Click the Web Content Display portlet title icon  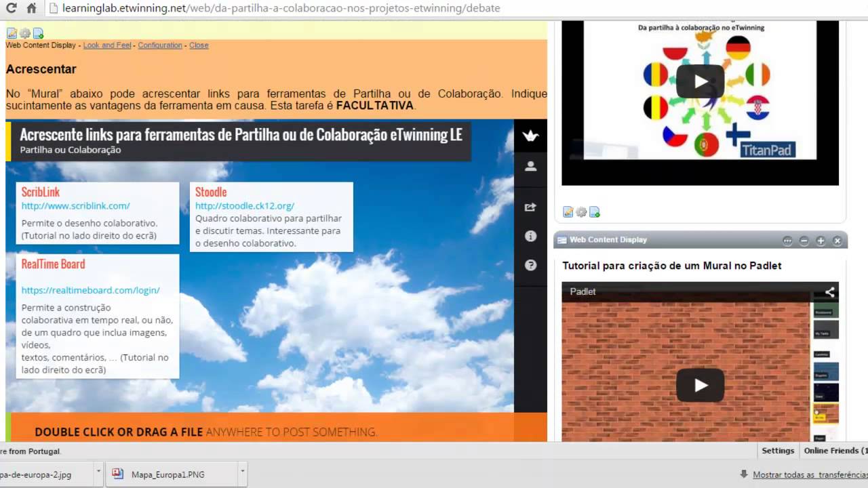click(561, 240)
